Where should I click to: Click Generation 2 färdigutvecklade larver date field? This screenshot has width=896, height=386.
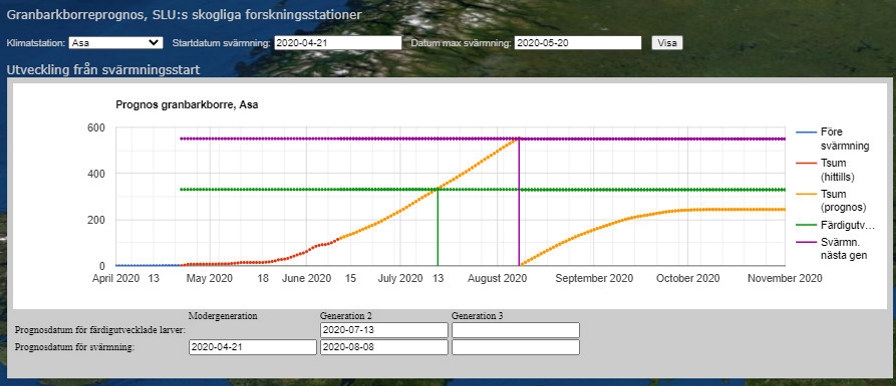click(384, 330)
